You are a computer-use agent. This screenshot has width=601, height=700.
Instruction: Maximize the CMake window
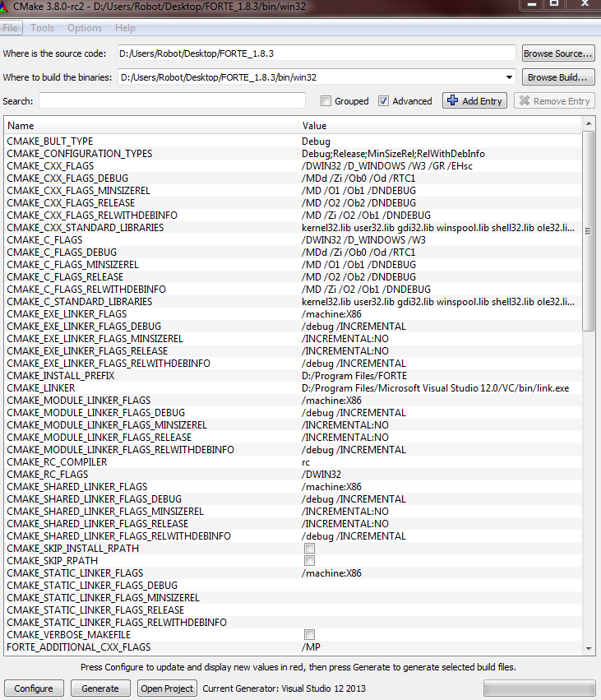(554, 4)
